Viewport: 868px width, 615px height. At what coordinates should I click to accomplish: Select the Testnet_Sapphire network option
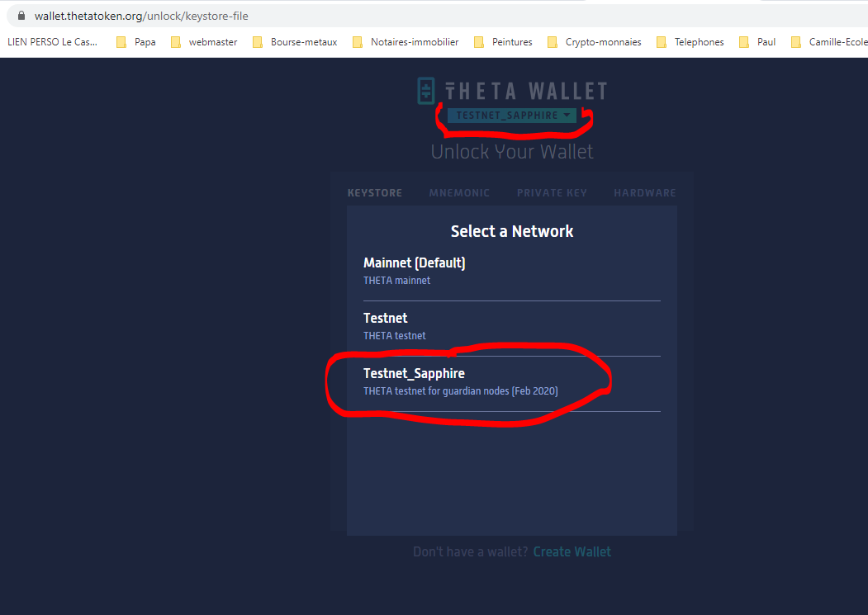512,382
